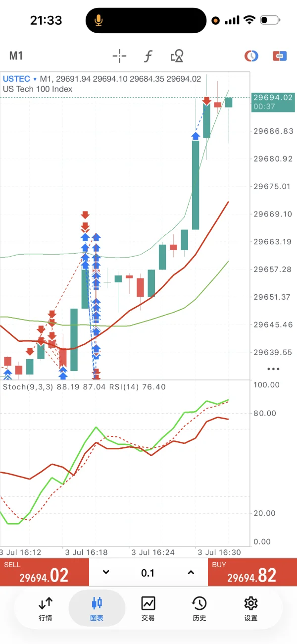Tap the SELL 29694.02 button
This screenshot has width=297, height=644.
pyautogui.click(x=45, y=572)
